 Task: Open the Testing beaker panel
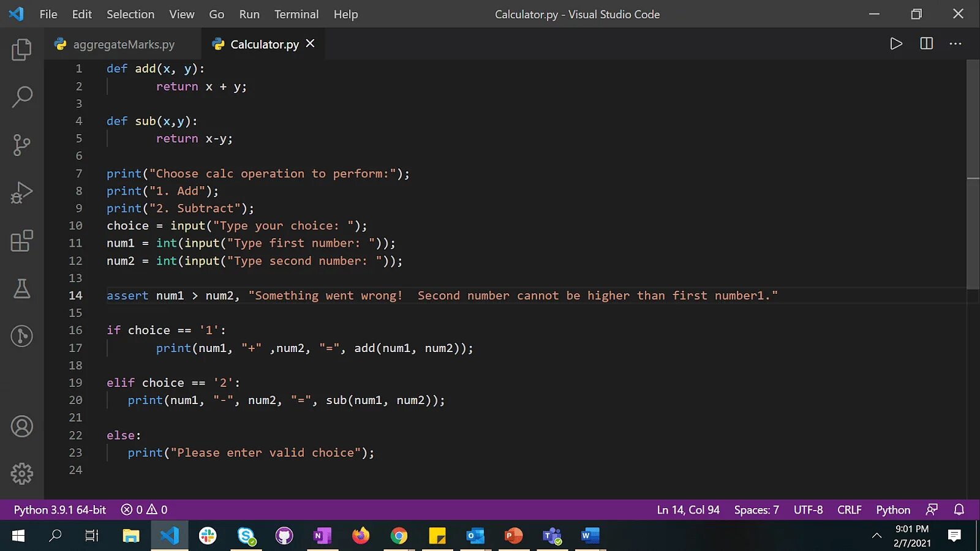pyautogui.click(x=22, y=289)
